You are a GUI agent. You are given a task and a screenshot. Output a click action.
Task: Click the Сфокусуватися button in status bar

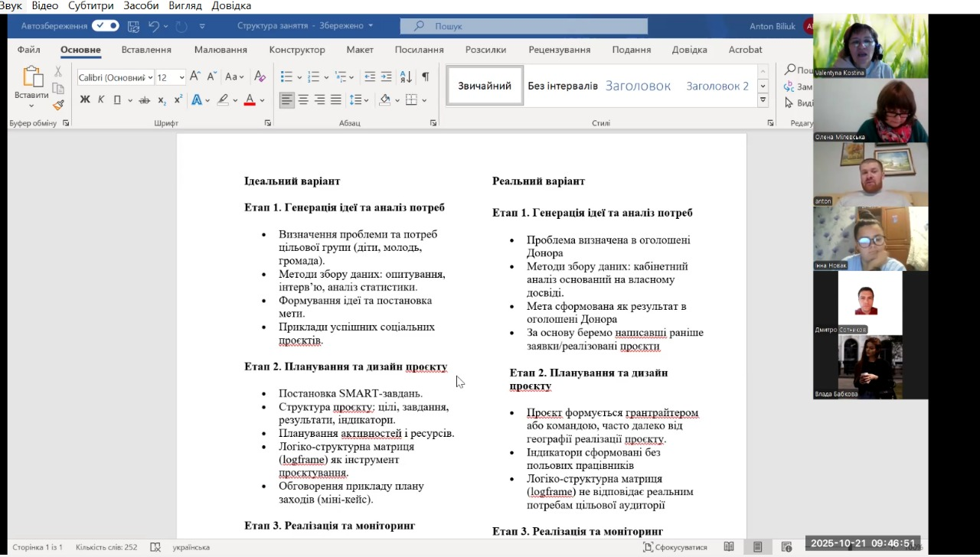tap(675, 547)
